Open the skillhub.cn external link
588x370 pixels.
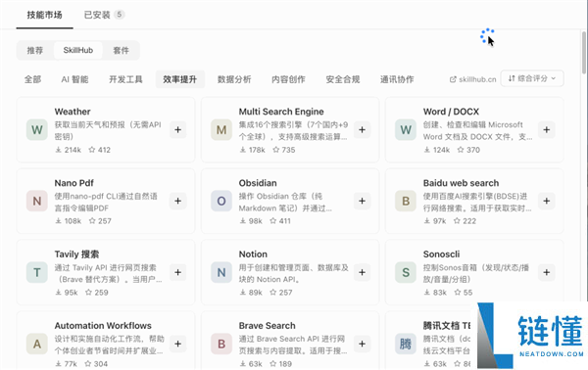tap(473, 79)
